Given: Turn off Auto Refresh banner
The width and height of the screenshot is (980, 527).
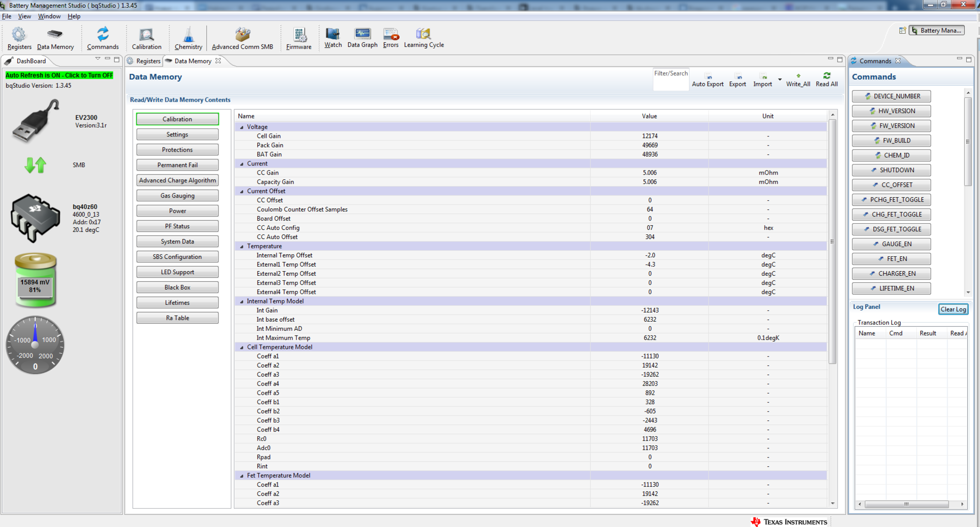Looking at the screenshot, I should 59,75.
